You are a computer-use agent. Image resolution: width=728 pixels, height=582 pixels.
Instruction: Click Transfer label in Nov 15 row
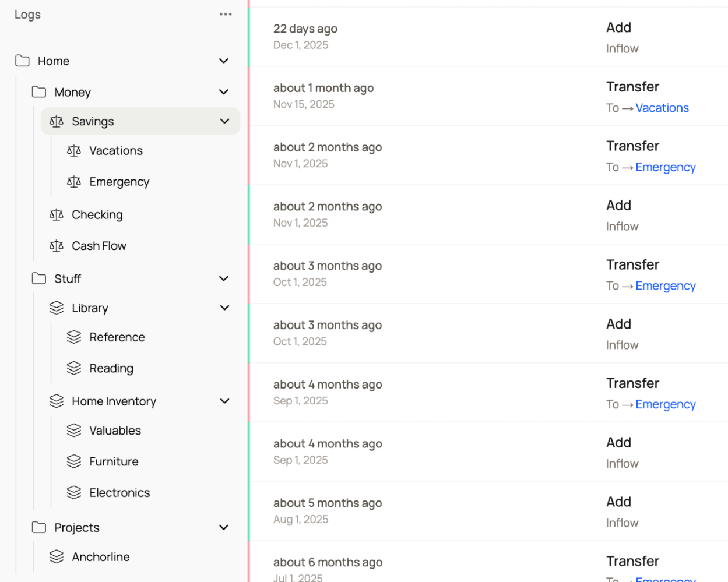point(632,87)
